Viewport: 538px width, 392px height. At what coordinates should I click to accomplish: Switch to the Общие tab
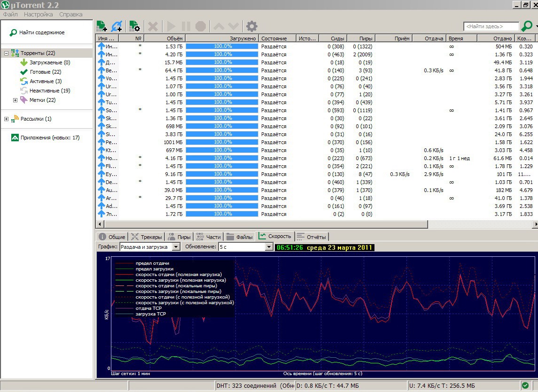pyautogui.click(x=112, y=237)
